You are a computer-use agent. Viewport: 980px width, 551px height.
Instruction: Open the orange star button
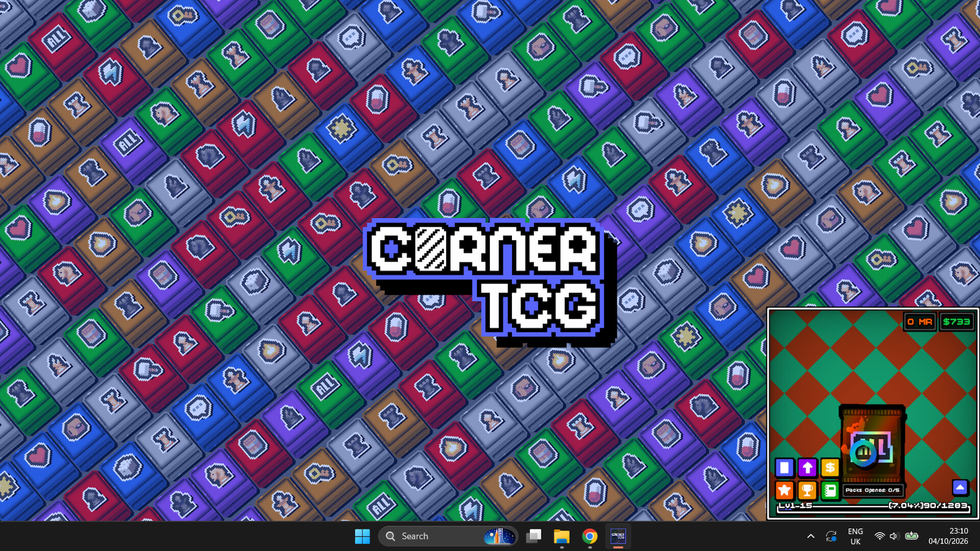(785, 490)
